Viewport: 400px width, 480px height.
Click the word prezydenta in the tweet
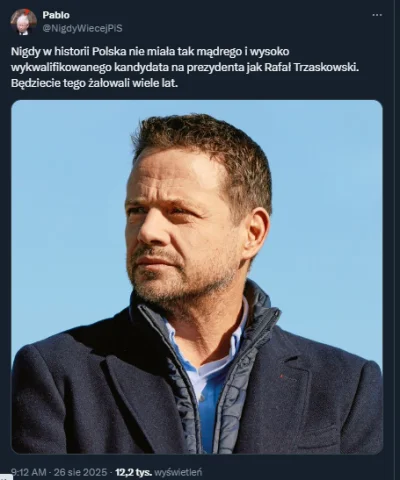pos(215,68)
